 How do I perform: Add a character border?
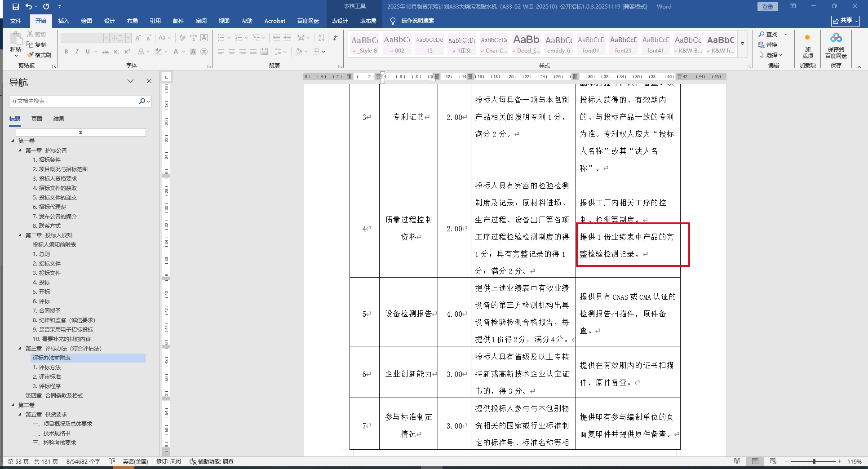click(x=204, y=38)
